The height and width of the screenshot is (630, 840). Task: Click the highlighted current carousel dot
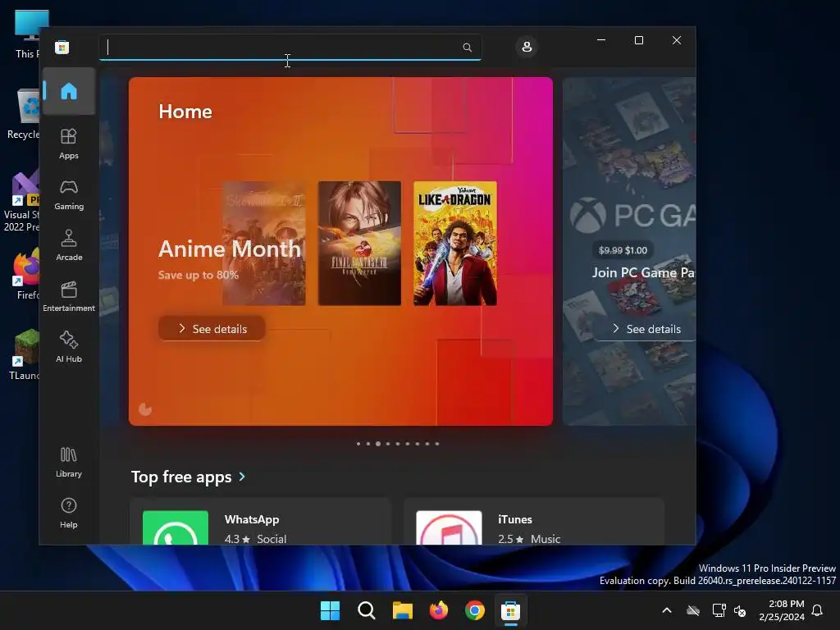[x=378, y=444]
